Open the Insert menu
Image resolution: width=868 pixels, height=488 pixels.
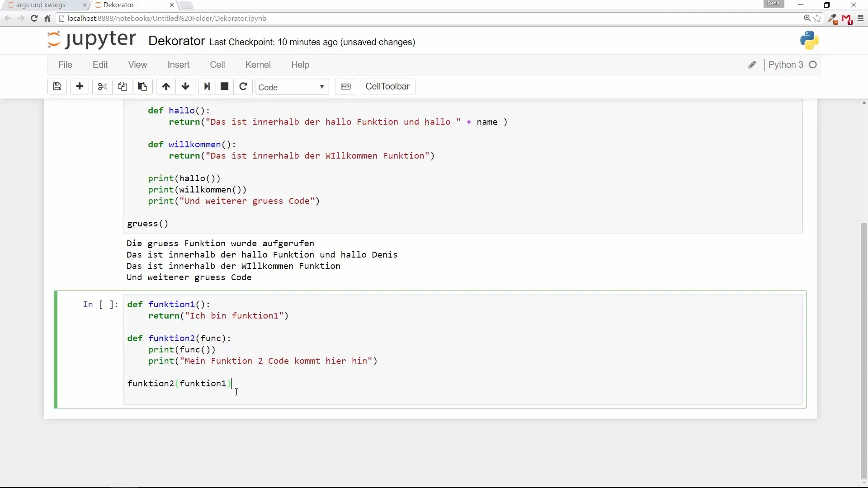179,65
